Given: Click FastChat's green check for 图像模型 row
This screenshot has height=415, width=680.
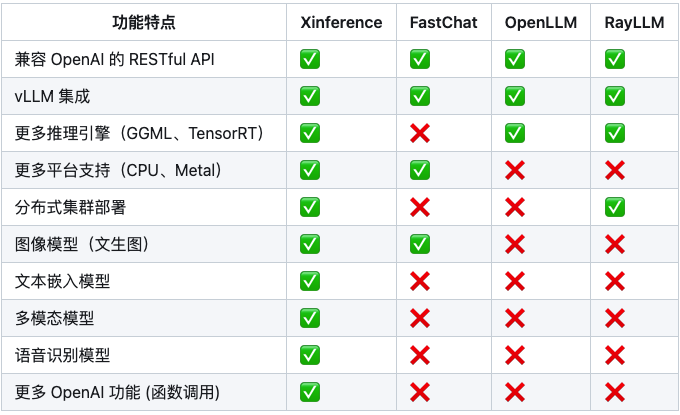Looking at the screenshot, I should pos(420,244).
